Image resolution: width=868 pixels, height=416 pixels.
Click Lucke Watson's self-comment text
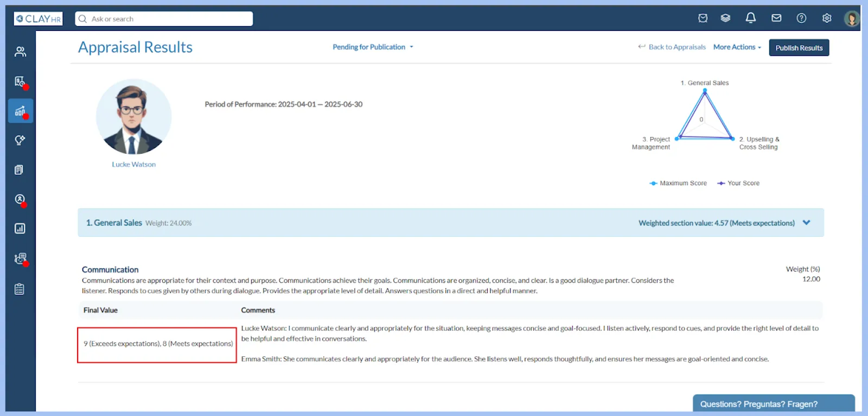click(530, 333)
